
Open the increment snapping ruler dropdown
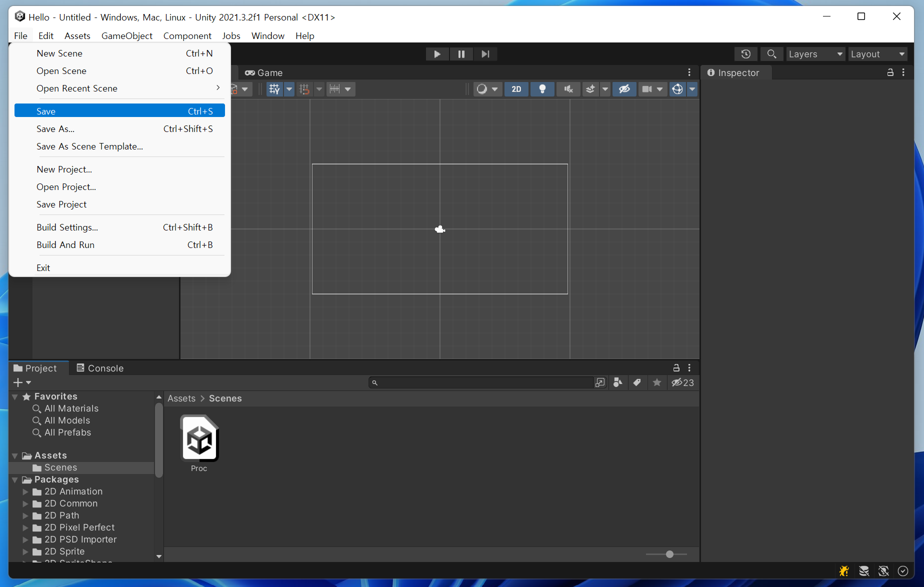pyautogui.click(x=340, y=89)
